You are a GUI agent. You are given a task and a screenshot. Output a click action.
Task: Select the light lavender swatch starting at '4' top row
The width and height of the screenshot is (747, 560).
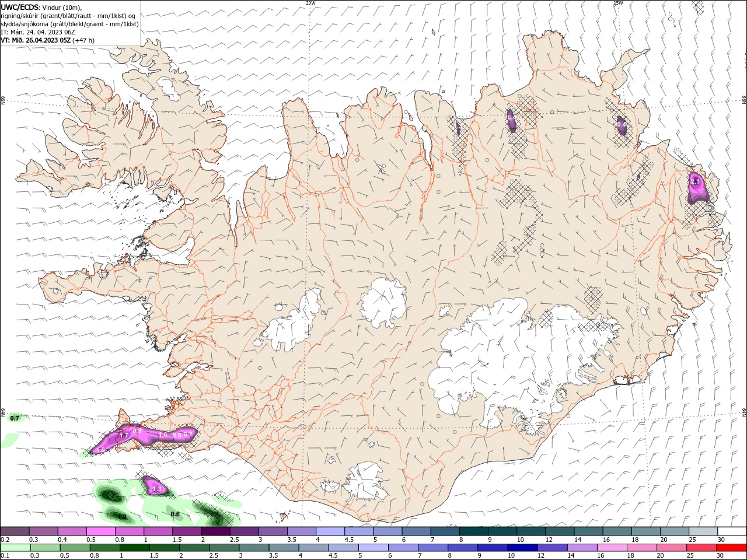330,531
